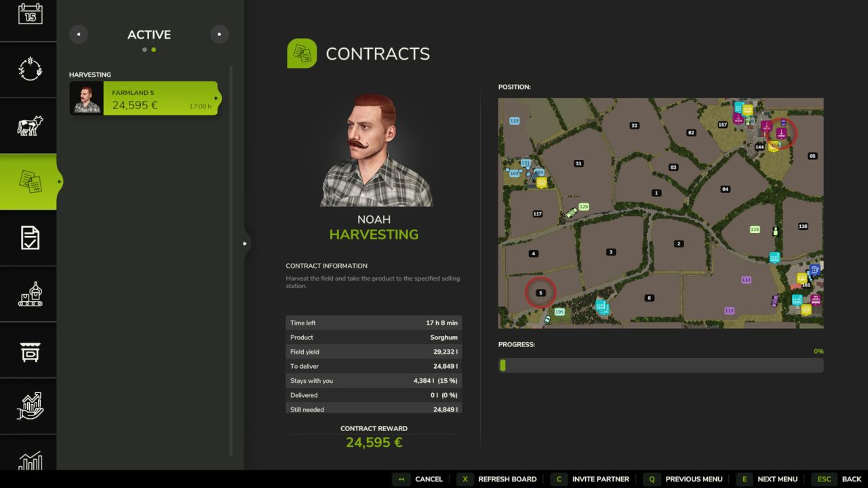Image resolution: width=868 pixels, height=488 pixels.
Task: Click Invite Partner button
Action: click(590, 479)
